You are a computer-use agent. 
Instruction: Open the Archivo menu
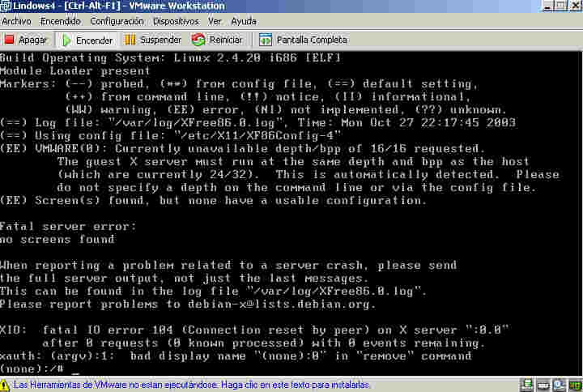point(17,22)
